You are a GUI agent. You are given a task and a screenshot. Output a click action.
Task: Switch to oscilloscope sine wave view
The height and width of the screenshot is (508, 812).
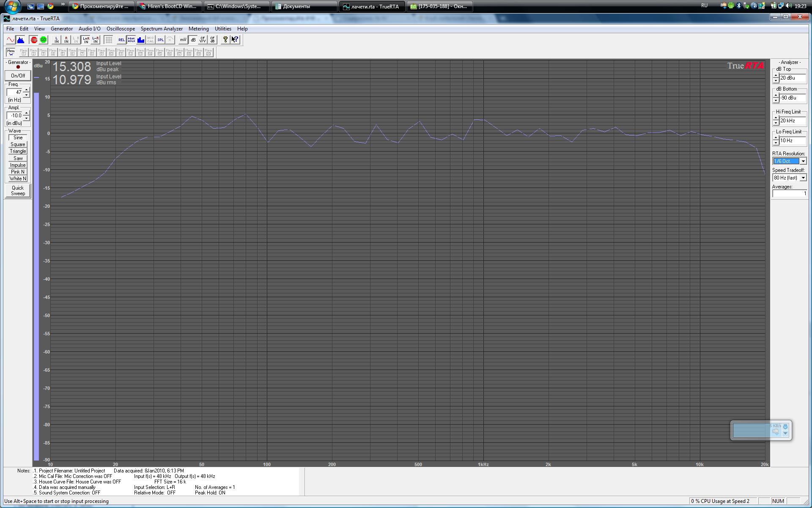coord(11,40)
